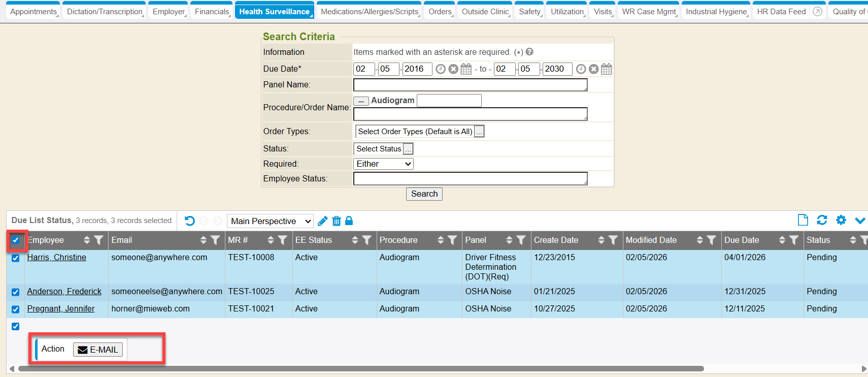Expand the blue chevron at grid's right

(860, 221)
